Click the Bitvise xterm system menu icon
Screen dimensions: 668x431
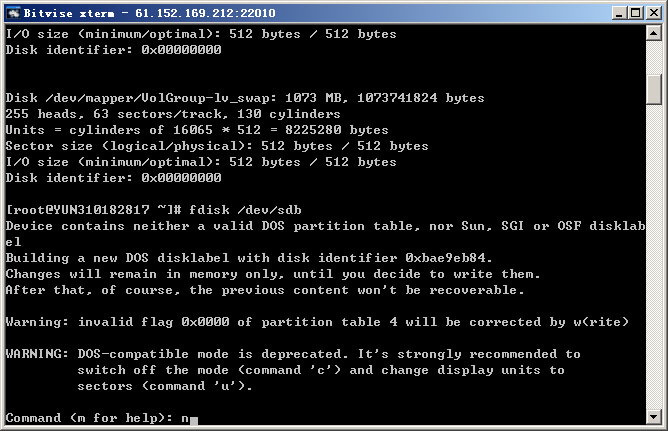coord(13,11)
